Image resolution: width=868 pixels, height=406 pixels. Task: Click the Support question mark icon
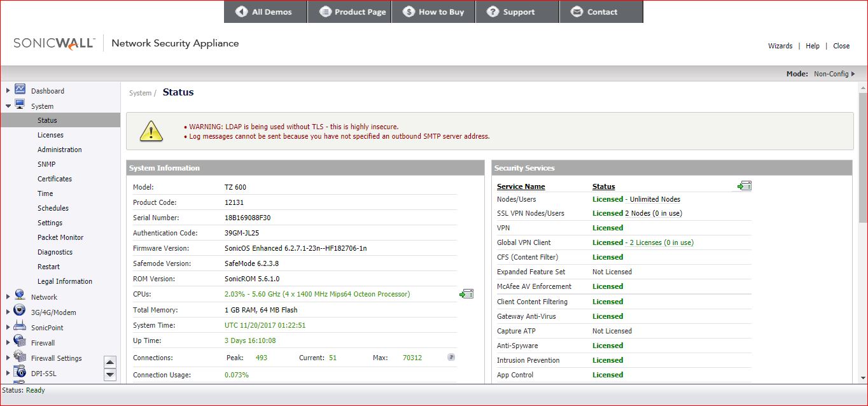[493, 11]
